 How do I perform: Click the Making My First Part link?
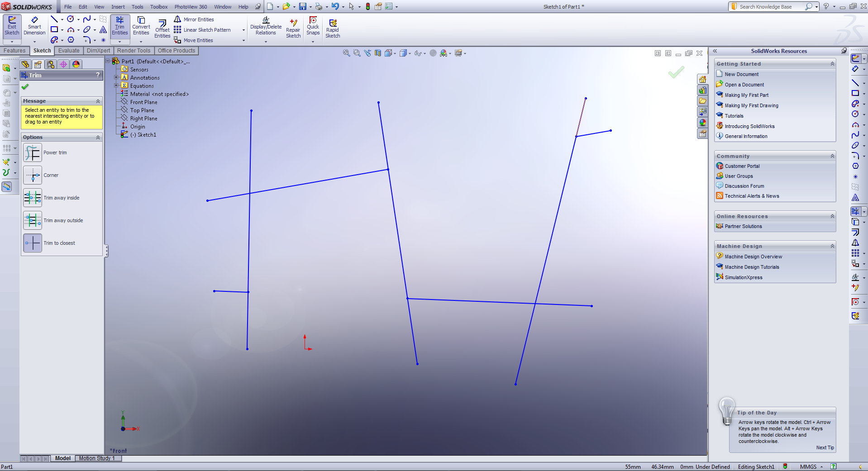tap(746, 95)
